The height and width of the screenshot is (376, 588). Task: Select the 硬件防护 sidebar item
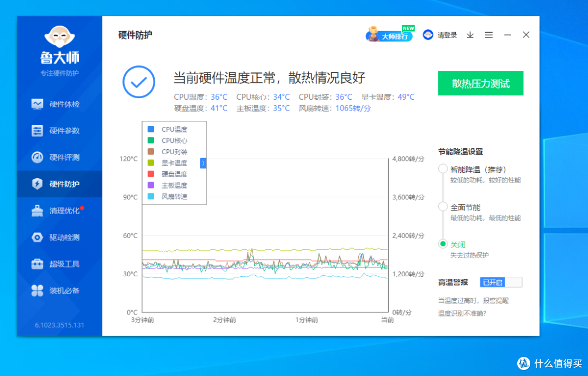point(60,184)
